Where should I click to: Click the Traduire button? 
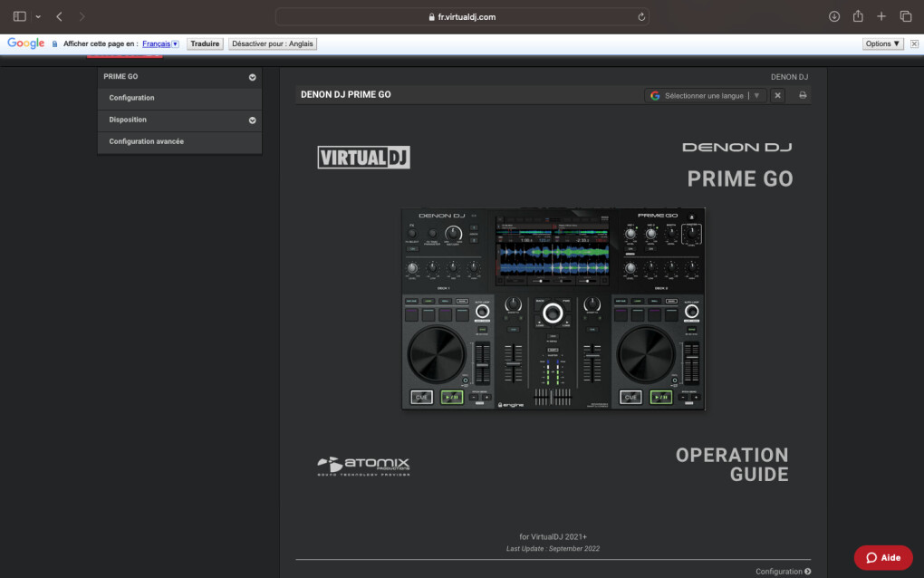coord(205,43)
